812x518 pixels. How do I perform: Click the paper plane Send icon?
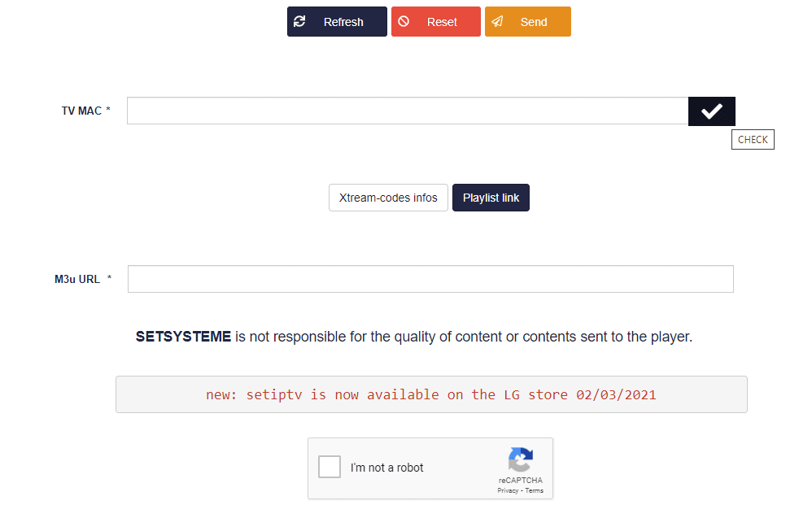(x=497, y=21)
